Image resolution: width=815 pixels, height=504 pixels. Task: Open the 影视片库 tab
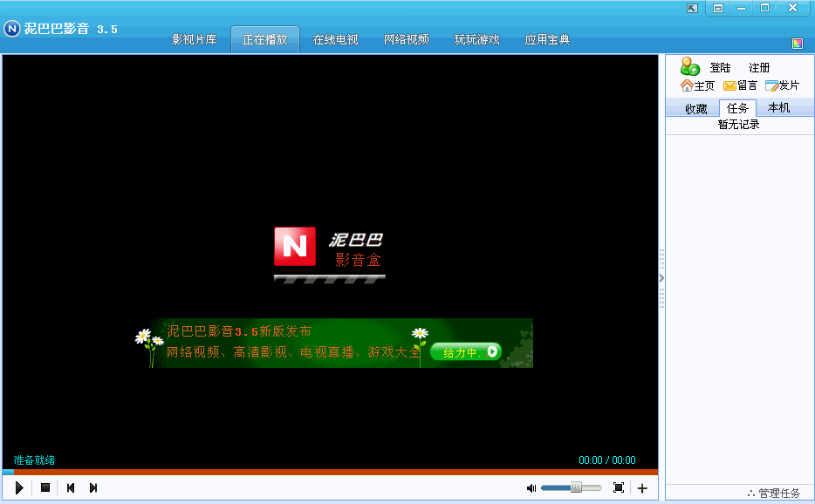pos(194,39)
